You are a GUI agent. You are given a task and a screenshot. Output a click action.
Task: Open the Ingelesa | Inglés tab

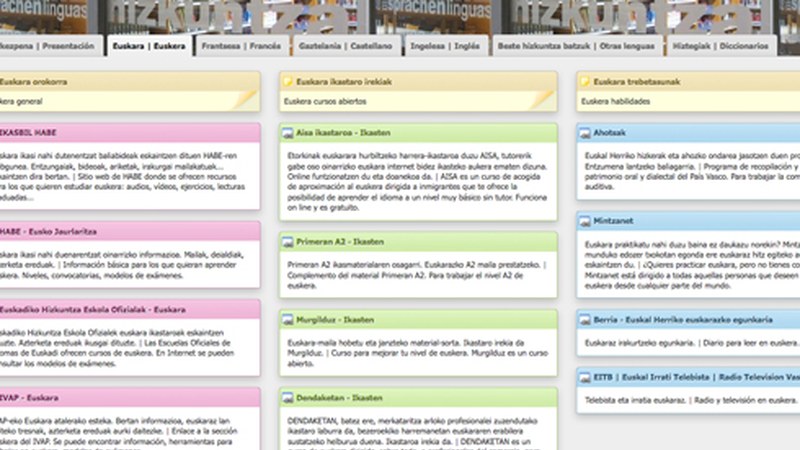(x=445, y=46)
